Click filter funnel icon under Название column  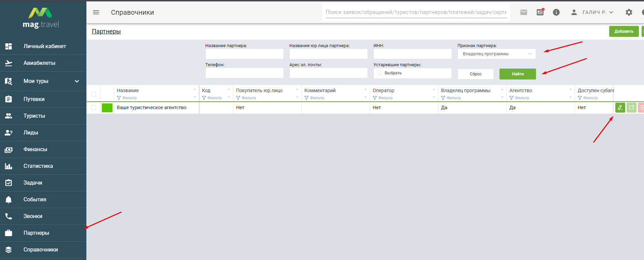point(119,98)
